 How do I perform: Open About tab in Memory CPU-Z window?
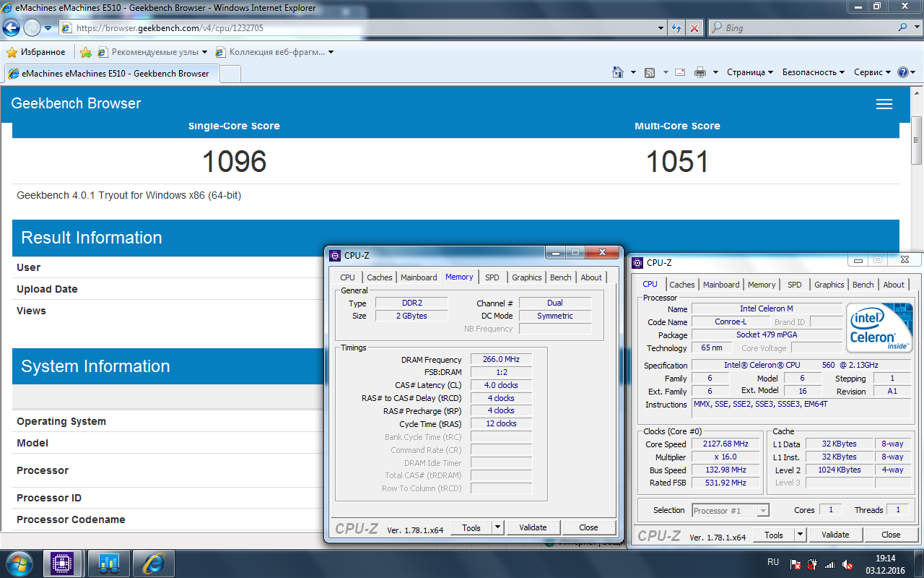pos(591,277)
